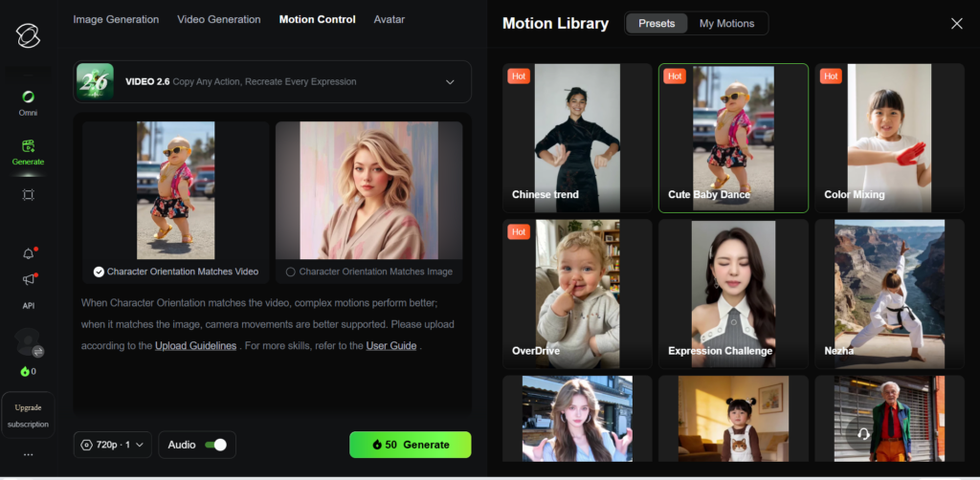Open the three-dot more menu in sidebar
The image size is (980, 480).
28,454
